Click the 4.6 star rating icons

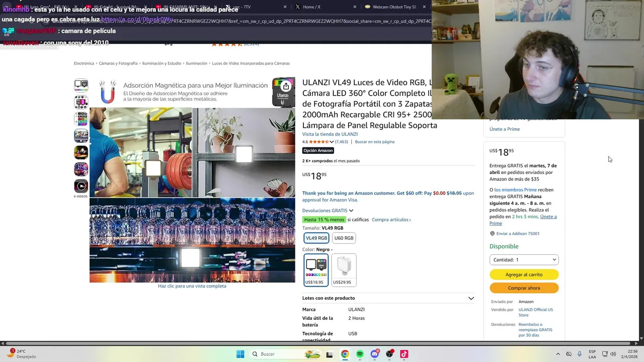[318, 142]
